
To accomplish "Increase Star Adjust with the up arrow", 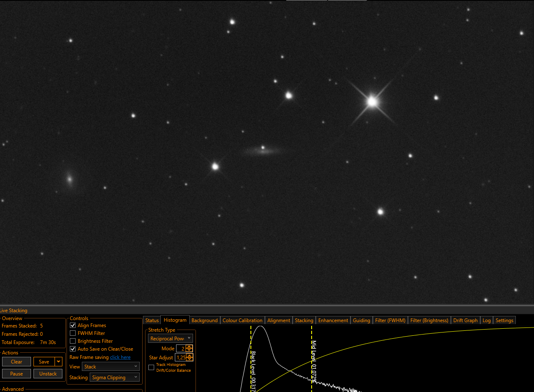I will pyautogui.click(x=190, y=355).
